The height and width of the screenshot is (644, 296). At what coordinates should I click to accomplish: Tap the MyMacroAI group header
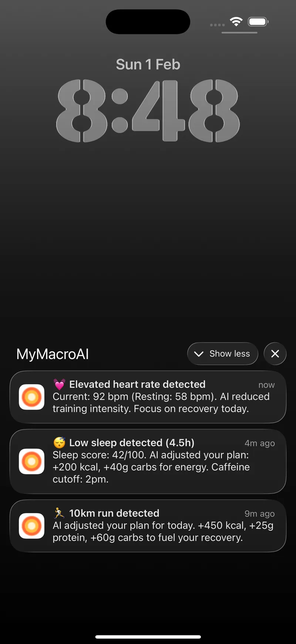(53, 354)
